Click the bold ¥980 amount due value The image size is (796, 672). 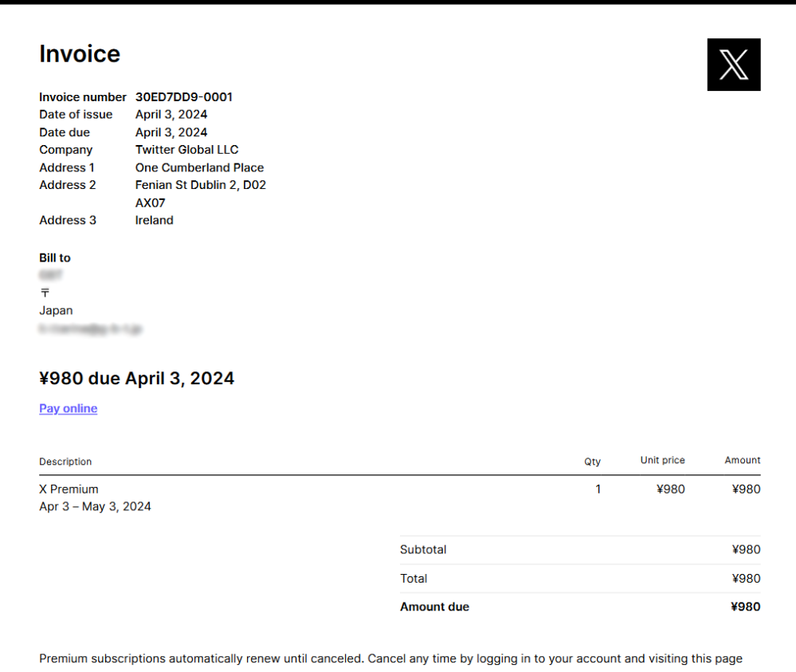[745, 607]
